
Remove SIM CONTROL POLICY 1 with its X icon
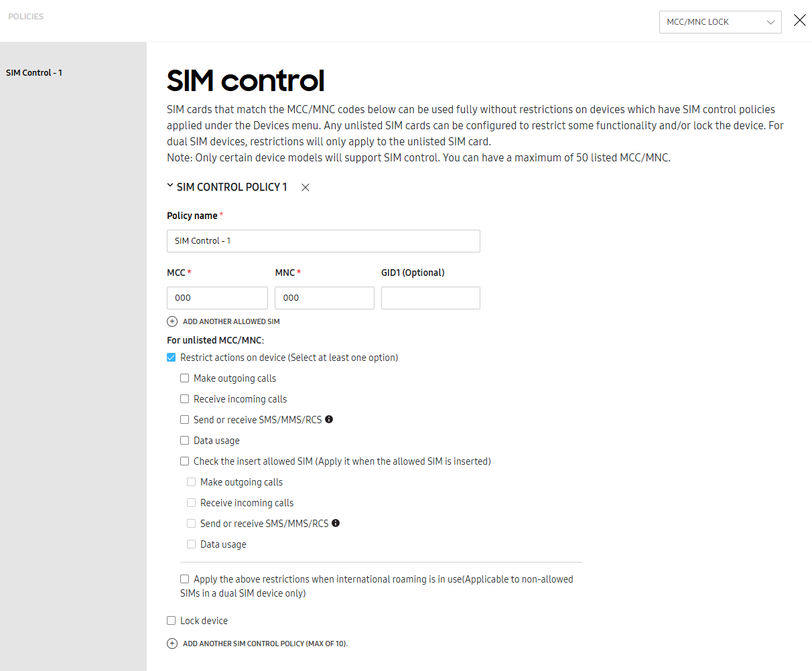coord(305,188)
